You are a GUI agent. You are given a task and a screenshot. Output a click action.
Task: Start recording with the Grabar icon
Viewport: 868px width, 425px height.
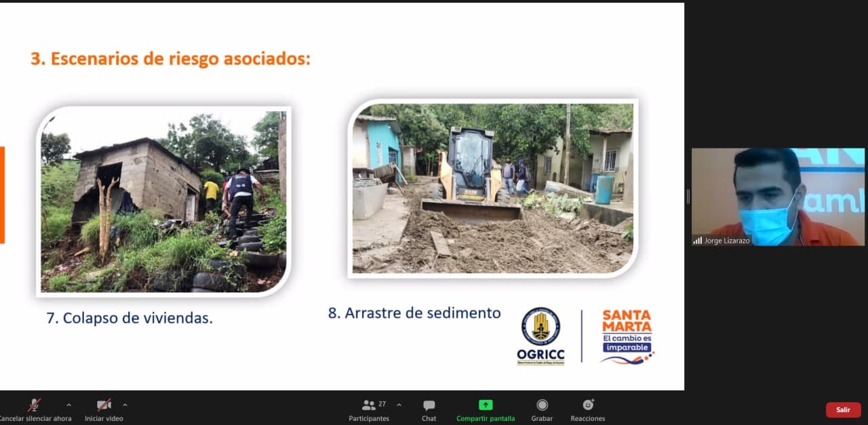542,405
